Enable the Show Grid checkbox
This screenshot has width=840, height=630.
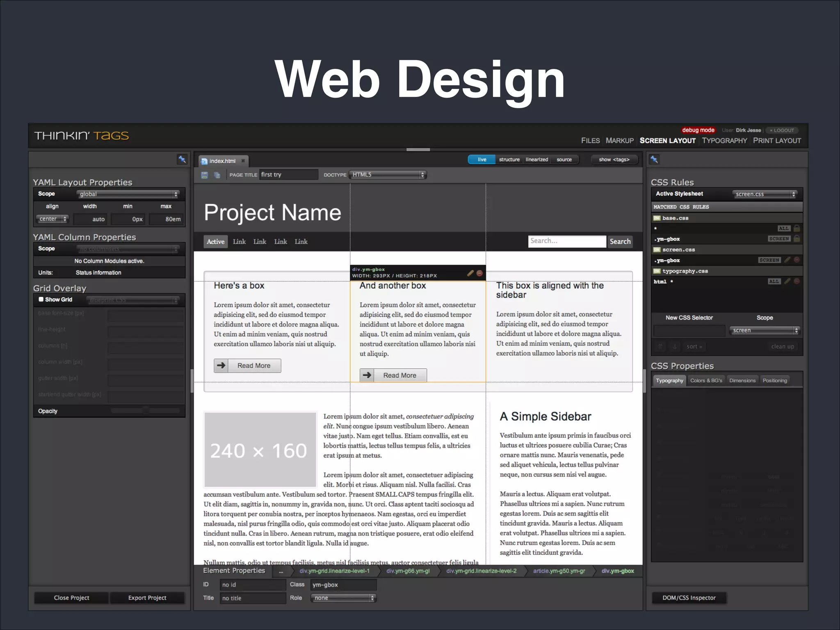pyautogui.click(x=41, y=299)
